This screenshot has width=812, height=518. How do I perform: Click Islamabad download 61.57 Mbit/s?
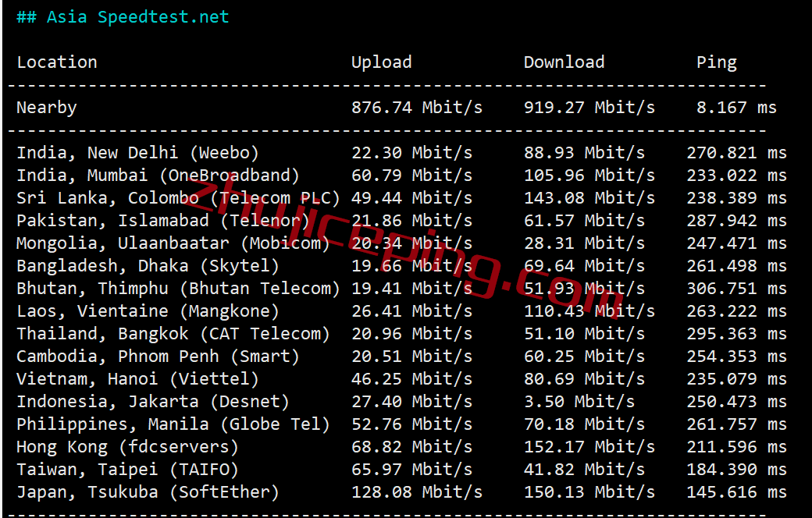tap(584, 221)
